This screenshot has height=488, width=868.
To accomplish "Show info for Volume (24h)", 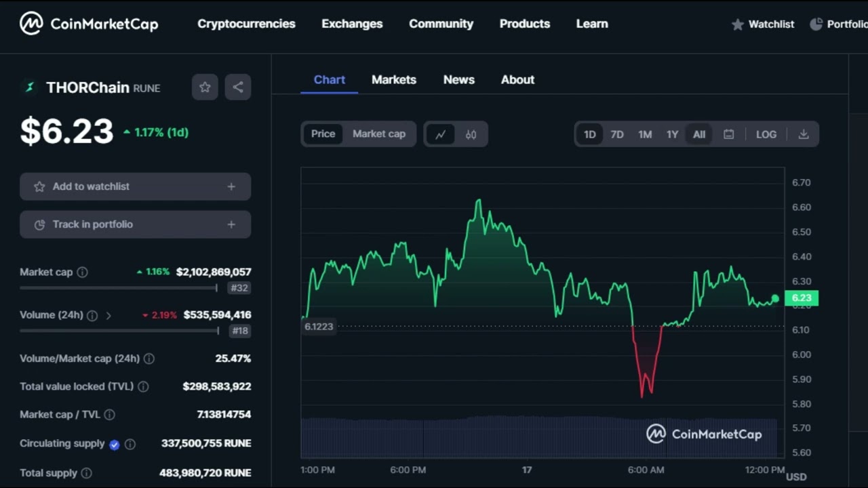I will pyautogui.click(x=92, y=315).
